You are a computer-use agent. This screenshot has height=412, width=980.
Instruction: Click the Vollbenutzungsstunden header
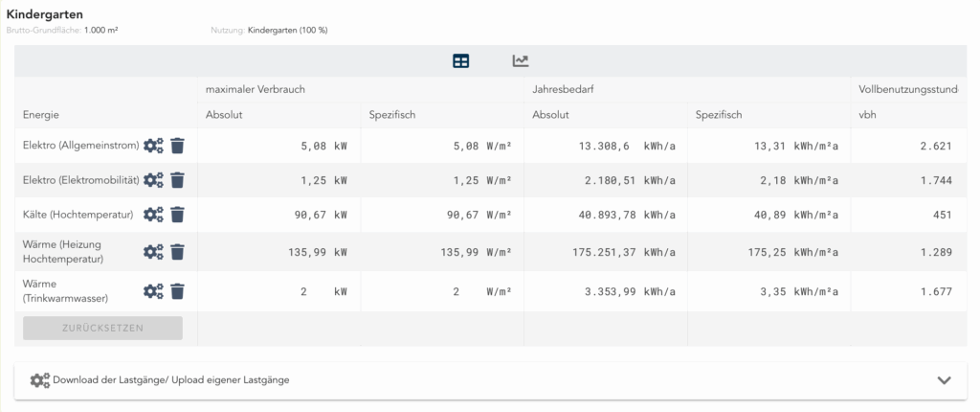pyautogui.click(x=909, y=89)
